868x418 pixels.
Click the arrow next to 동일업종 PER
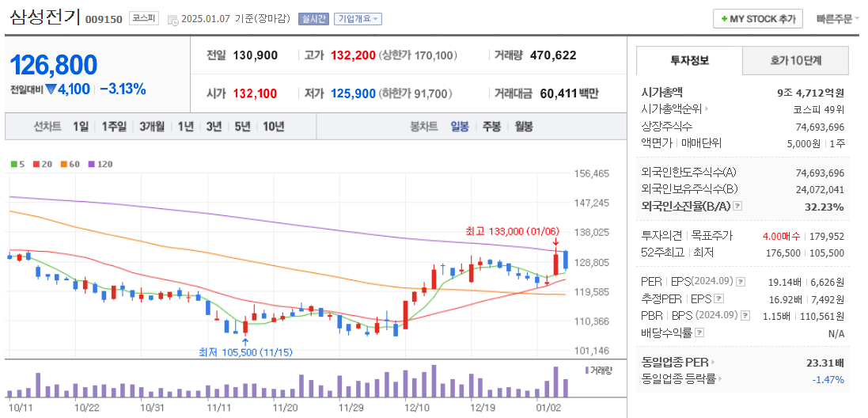click(712, 363)
